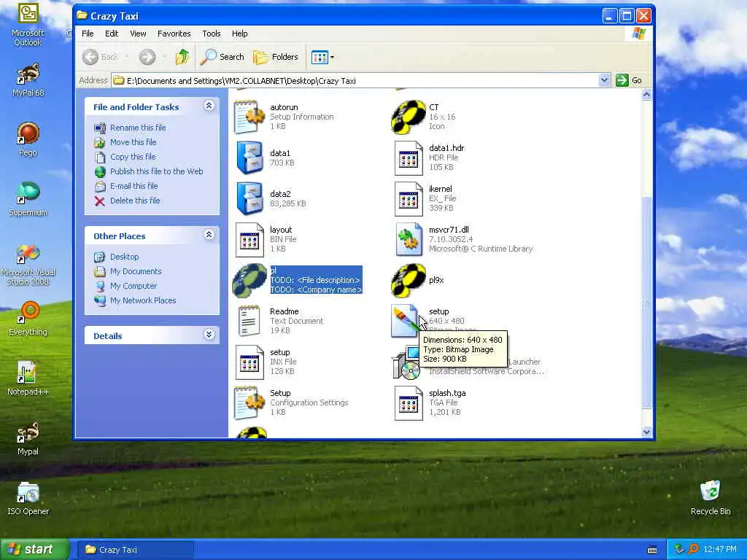This screenshot has width=747, height=560.
Task: Select the setup INX file icon
Action: 249,362
